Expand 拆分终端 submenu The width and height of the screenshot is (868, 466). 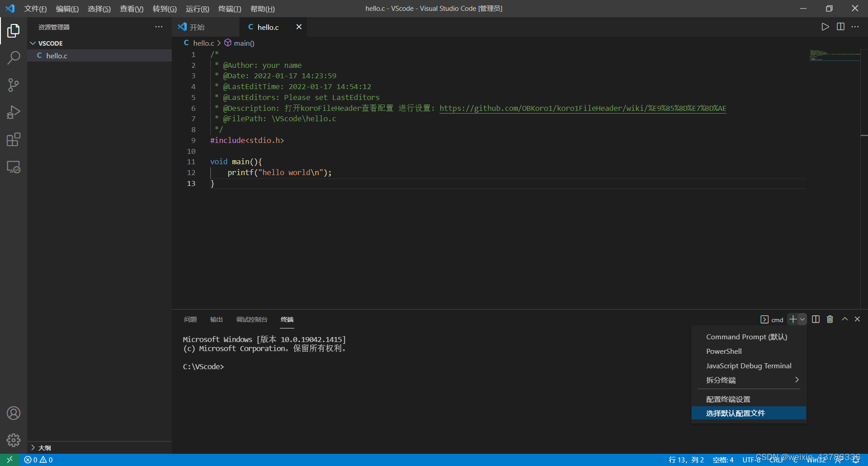coord(749,380)
